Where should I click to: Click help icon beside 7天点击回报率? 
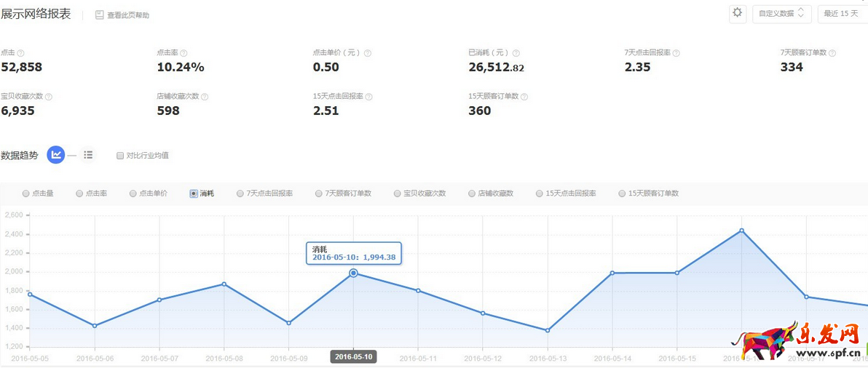(x=676, y=53)
